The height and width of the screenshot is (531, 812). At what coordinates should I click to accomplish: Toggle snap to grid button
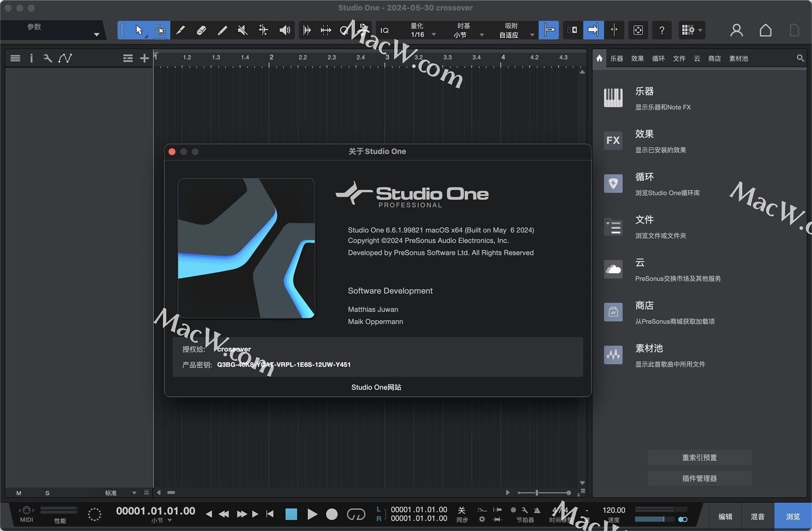[x=549, y=30]
